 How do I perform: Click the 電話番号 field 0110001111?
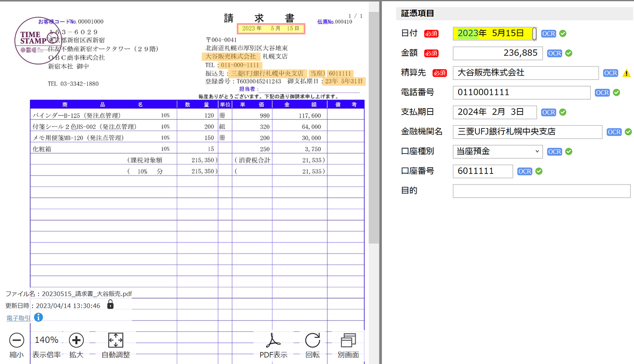point(521,92)
